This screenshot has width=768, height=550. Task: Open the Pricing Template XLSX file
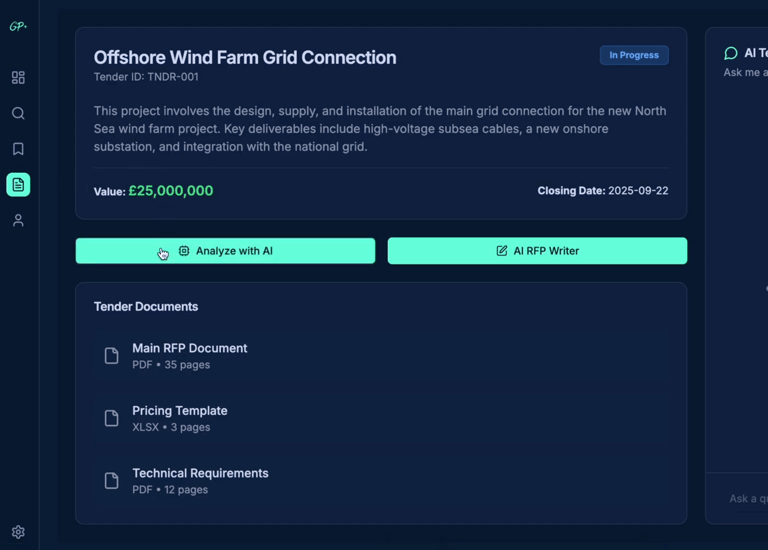(180, 411)
